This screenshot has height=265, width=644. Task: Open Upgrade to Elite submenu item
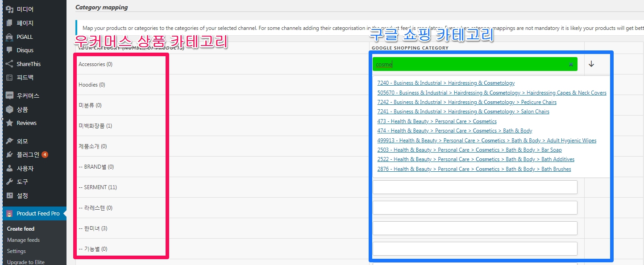point(25,262)
